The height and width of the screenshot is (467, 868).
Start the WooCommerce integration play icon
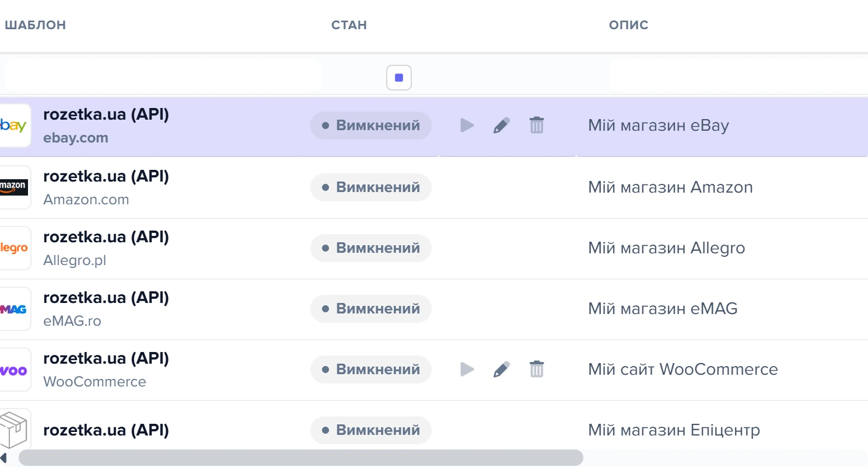pos(467,370)
